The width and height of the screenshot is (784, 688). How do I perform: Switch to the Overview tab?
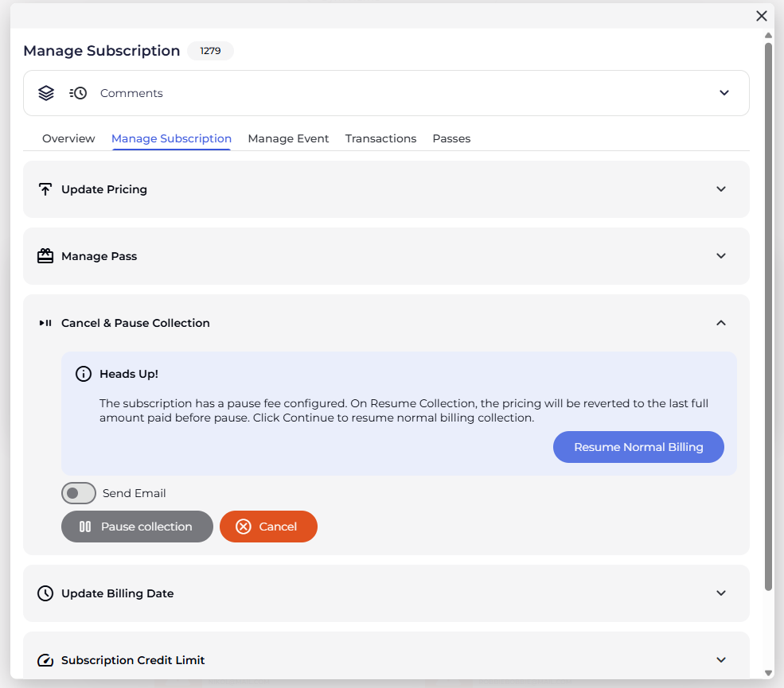pyautogui.click(x=68, y=138)
